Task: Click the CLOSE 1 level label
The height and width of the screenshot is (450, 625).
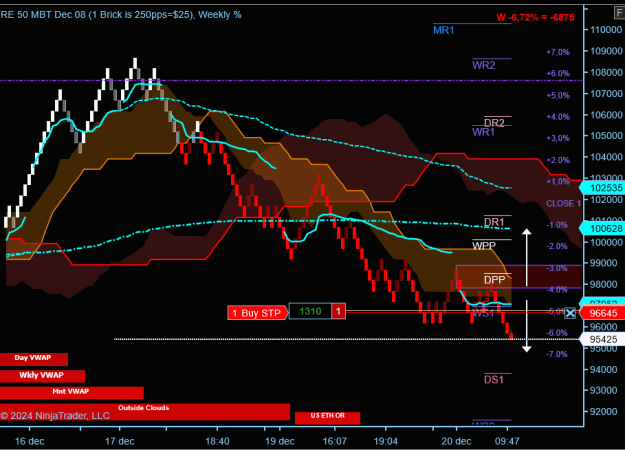Action: click(563, 204)
